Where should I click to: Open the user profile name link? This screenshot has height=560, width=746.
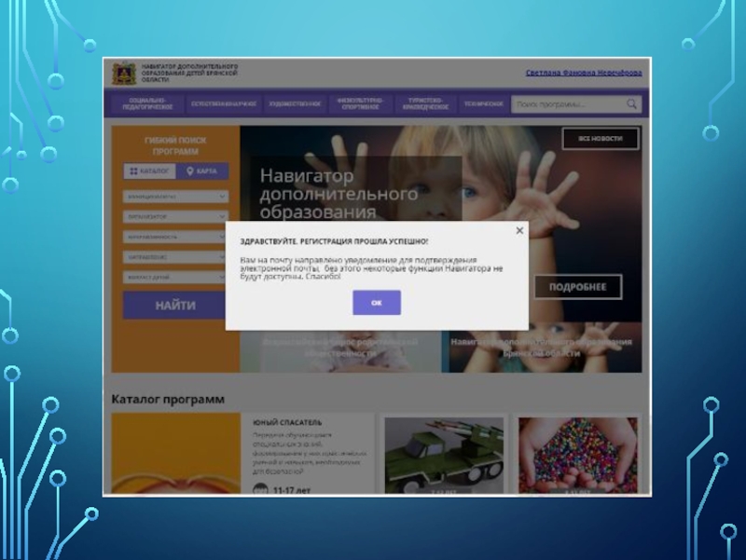[584, 73]
